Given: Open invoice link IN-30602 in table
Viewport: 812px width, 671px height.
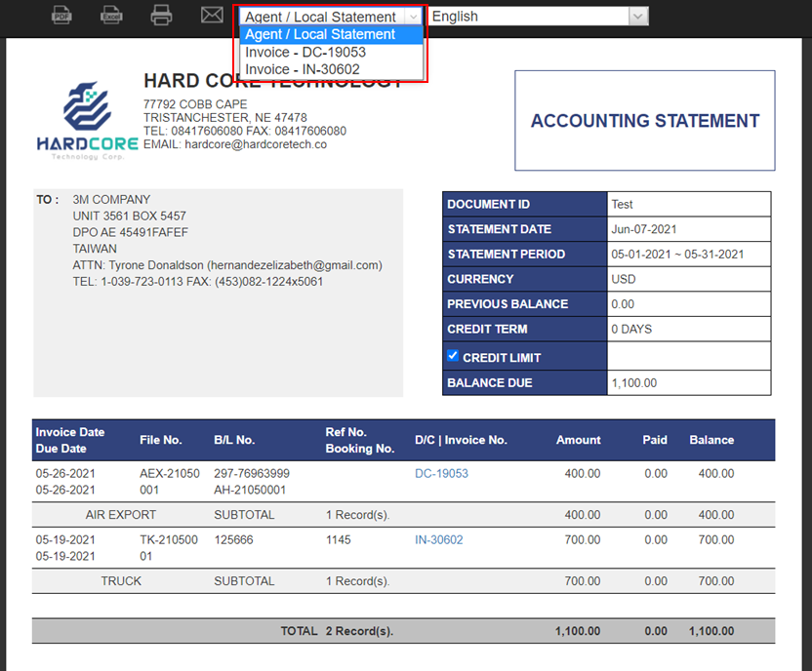Looking at the screenshot, I should coord(439,539).
